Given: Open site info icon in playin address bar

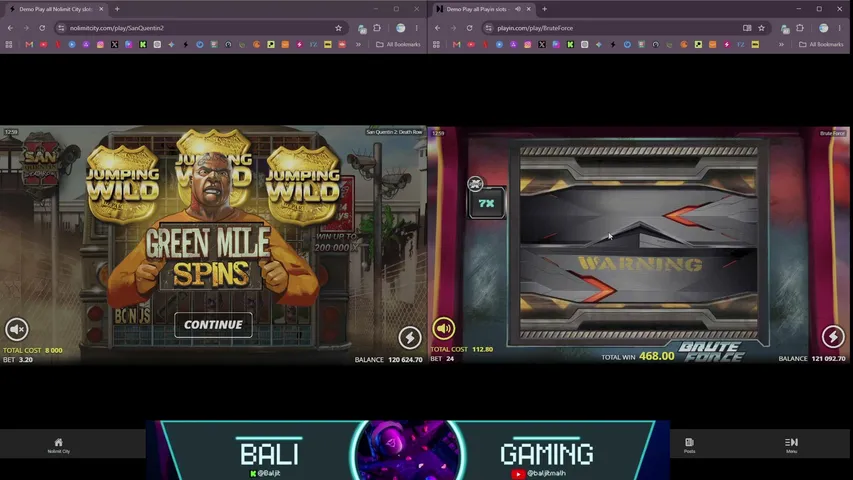Looking at the screenshot, I should click(x=489, y=28).
